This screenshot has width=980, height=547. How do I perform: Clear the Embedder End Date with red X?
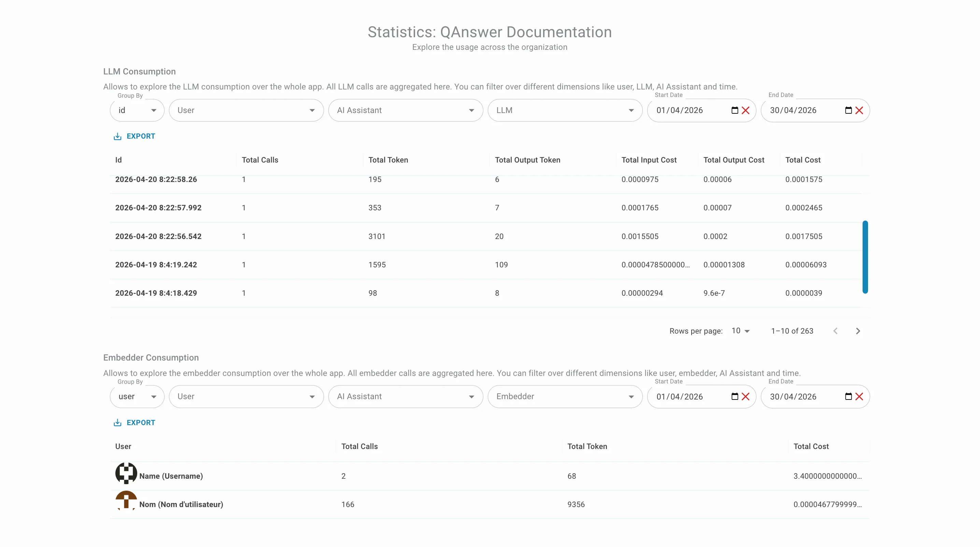click(x=859, y=397)
